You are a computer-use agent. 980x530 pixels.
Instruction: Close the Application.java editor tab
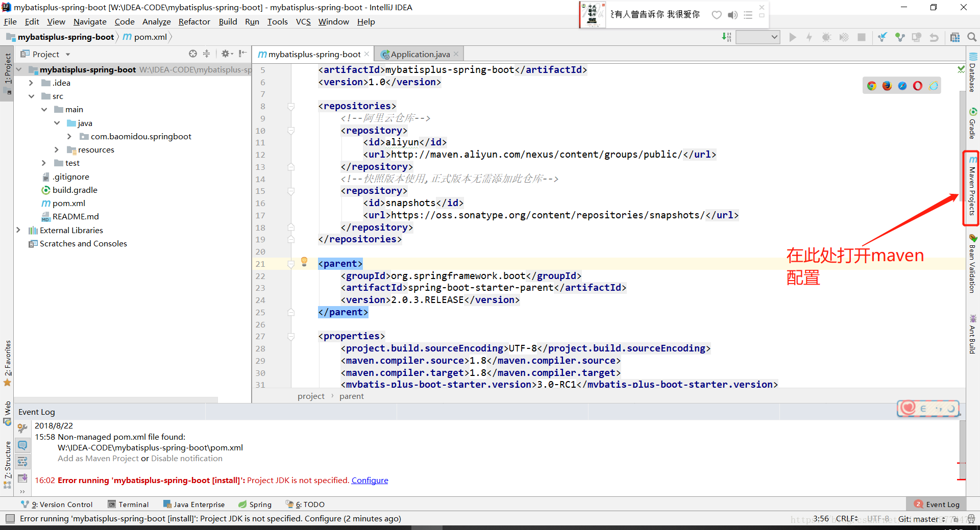456,54
